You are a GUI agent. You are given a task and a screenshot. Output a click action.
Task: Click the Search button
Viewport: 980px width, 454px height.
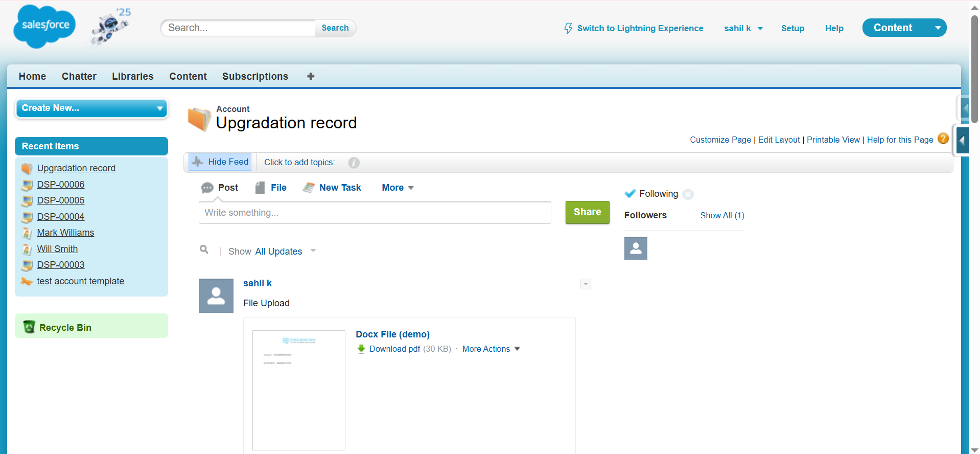tap(335, 28)
